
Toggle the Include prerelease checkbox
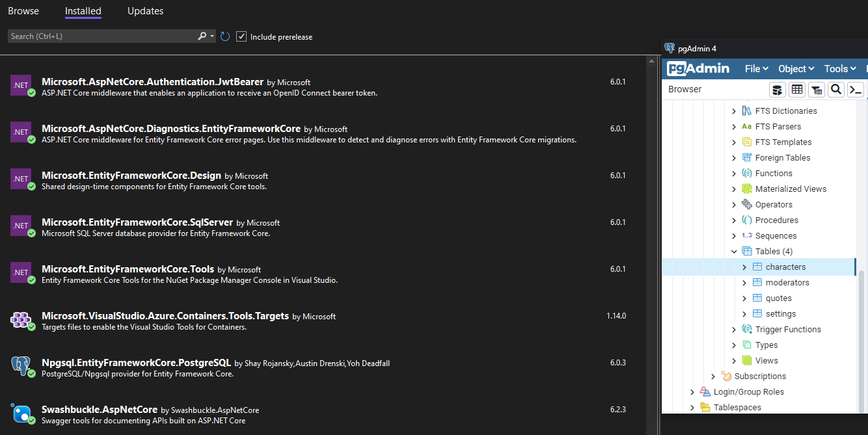[x=241, y=36]
